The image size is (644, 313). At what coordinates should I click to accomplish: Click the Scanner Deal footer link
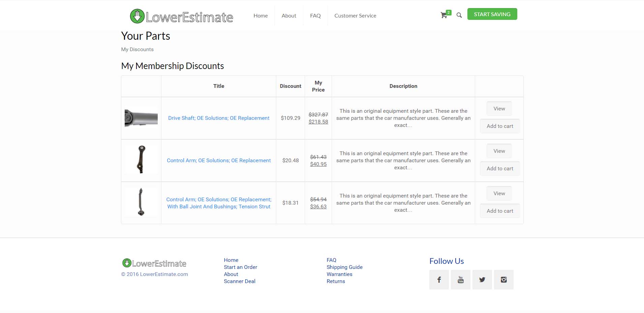[x=239, y=281]
